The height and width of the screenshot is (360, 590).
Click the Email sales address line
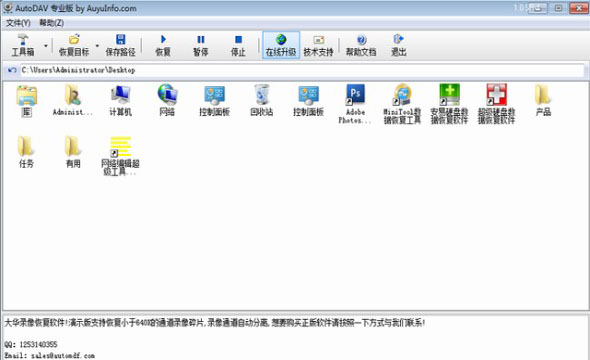[49, 355]
